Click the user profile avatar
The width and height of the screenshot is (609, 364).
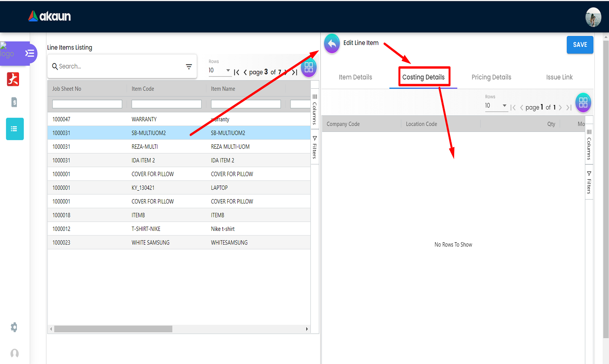[593, 17]
